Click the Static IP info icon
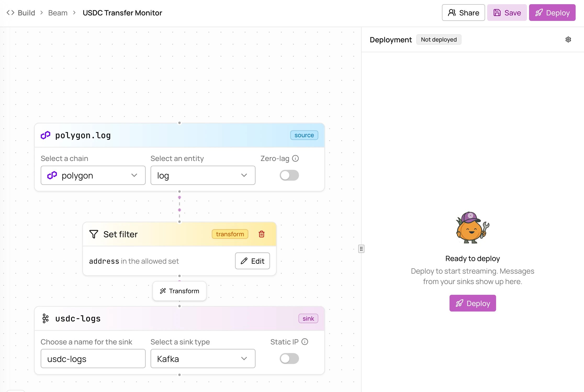The width and height of the screenshot is (584, 392). 305,342
